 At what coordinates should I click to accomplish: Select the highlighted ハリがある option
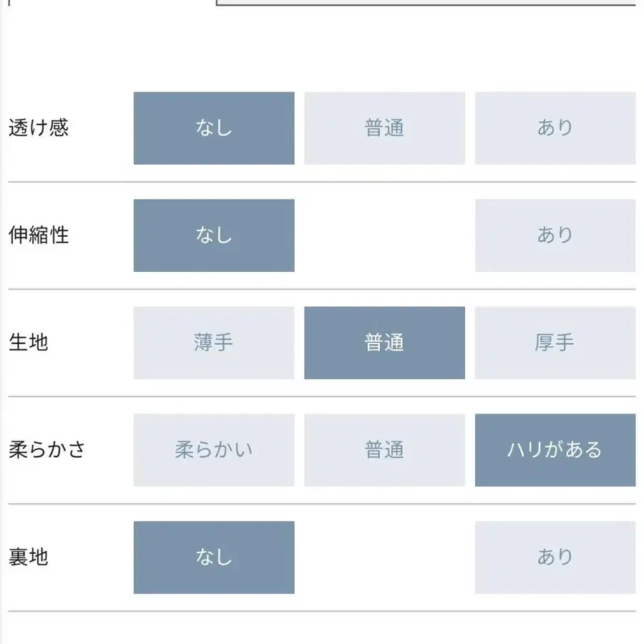[555, 450]
